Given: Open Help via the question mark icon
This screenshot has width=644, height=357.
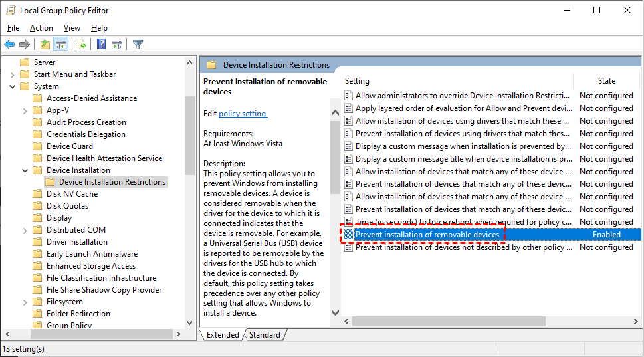Looking at the screenshot, I should coord(101,45).
